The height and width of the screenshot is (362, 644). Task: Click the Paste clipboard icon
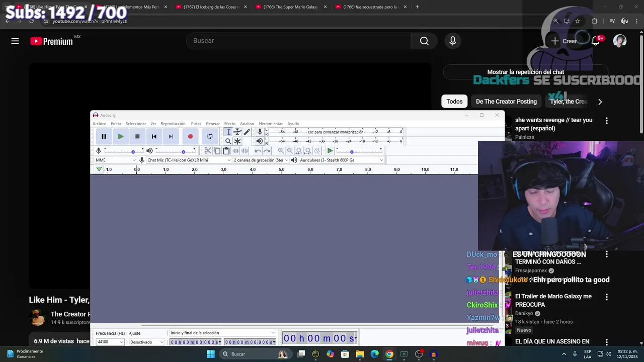point(226,151)
